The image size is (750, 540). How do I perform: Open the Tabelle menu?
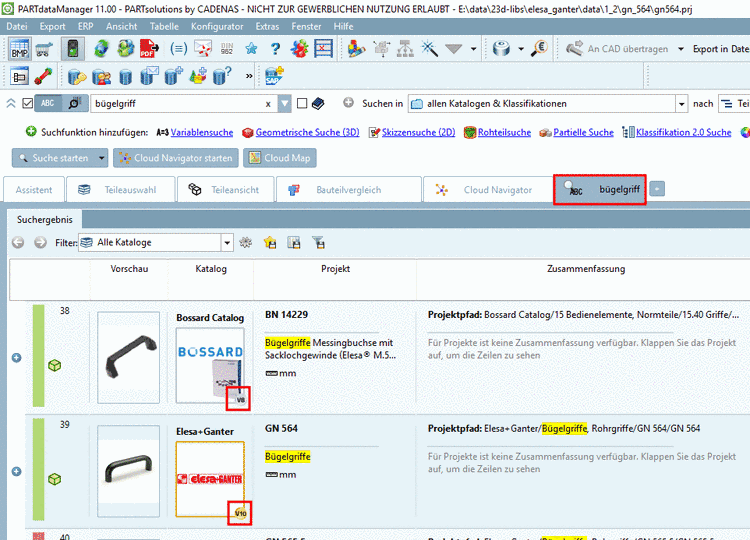(x=164, y=26)
